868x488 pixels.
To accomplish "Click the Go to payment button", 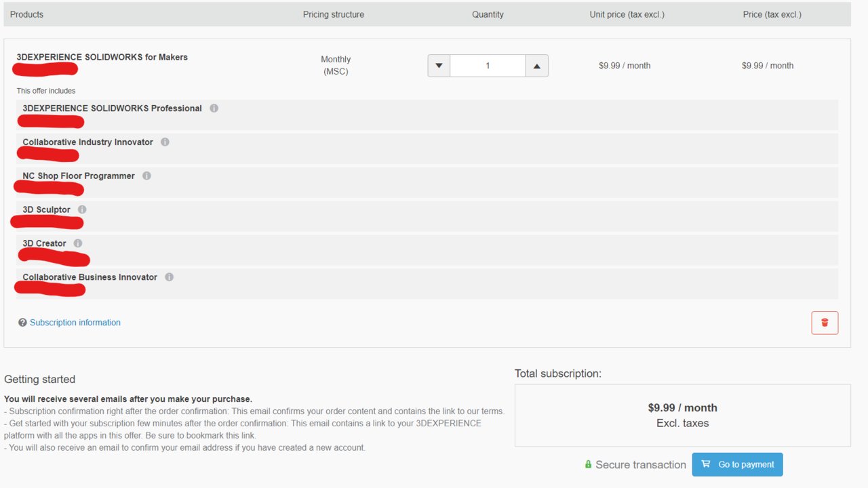I will coord(737,464).
